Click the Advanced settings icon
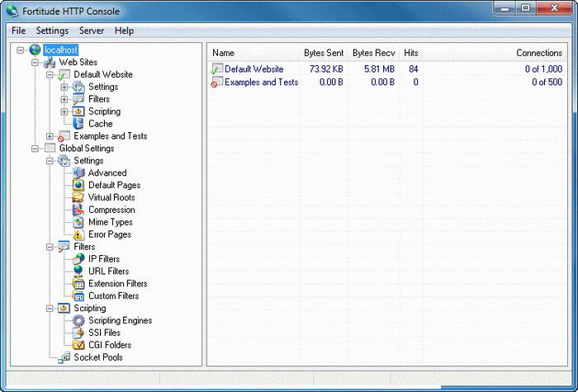This screenshot has height=392, width=578. [x=78, y=172]
